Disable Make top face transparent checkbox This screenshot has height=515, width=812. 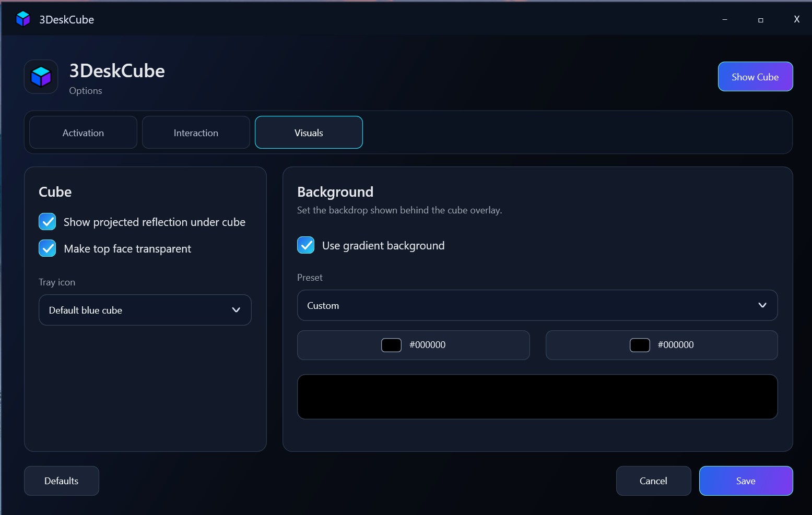[x=48, y=248]
